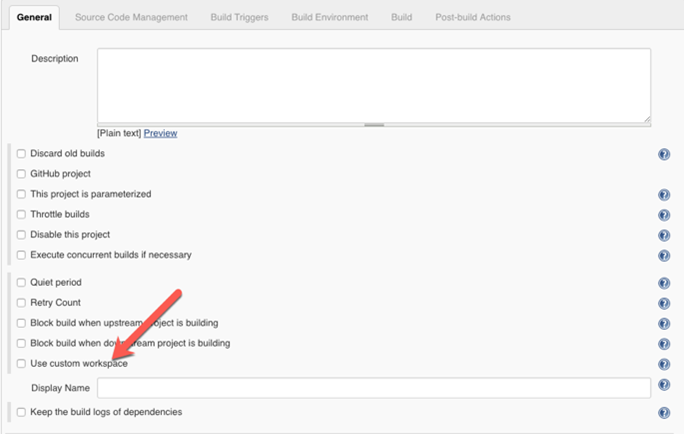
Task: Show the Quiet period help icon
Action: coord(664,283)
